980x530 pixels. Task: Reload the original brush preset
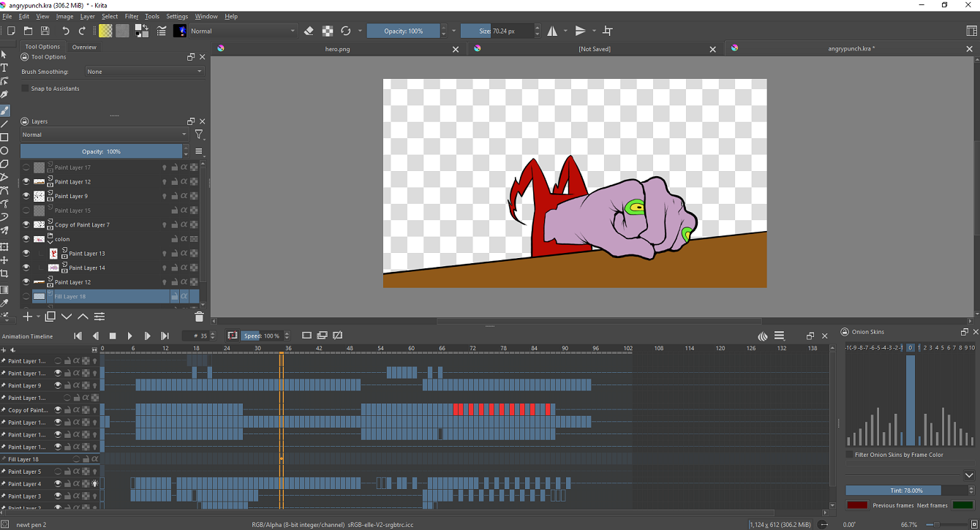[x=346, y=31]
